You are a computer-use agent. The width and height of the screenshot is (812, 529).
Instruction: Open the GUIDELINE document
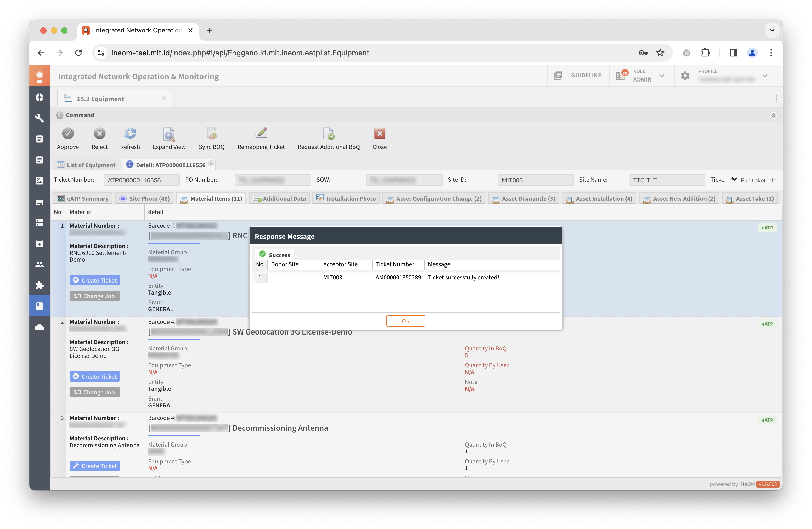click(x=578, y=76)
